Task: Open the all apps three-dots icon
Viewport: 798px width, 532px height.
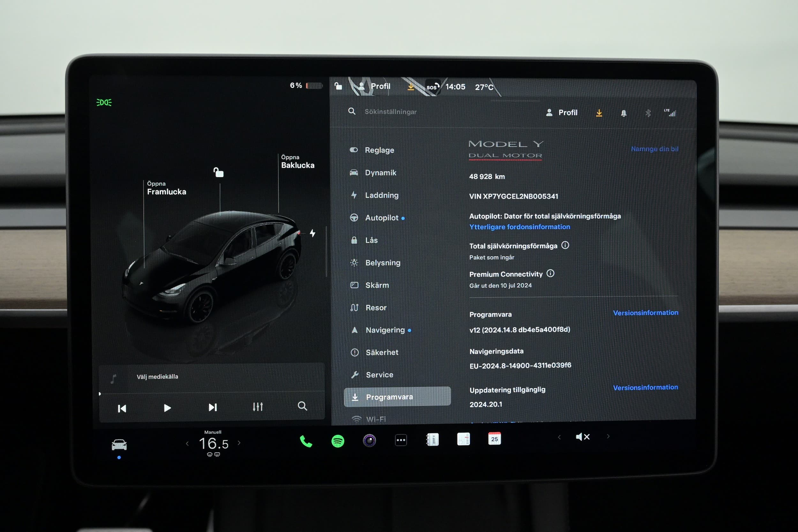Action: (401, 440)
